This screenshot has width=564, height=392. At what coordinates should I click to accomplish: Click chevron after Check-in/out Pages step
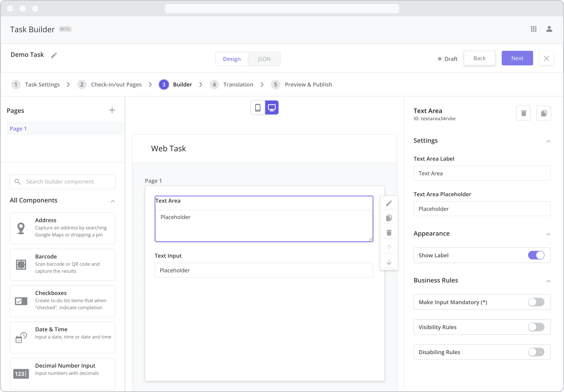click(150, 85)
